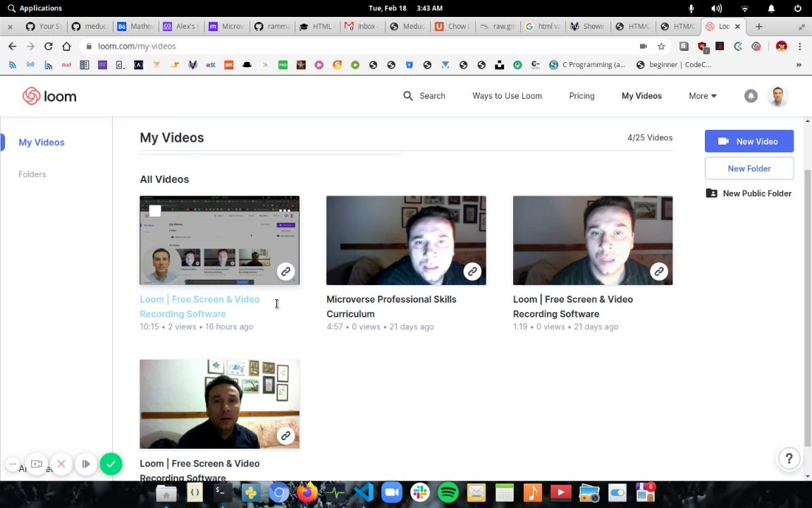
Task: Click New Public Folder
Action: click(x=749, y=193)
